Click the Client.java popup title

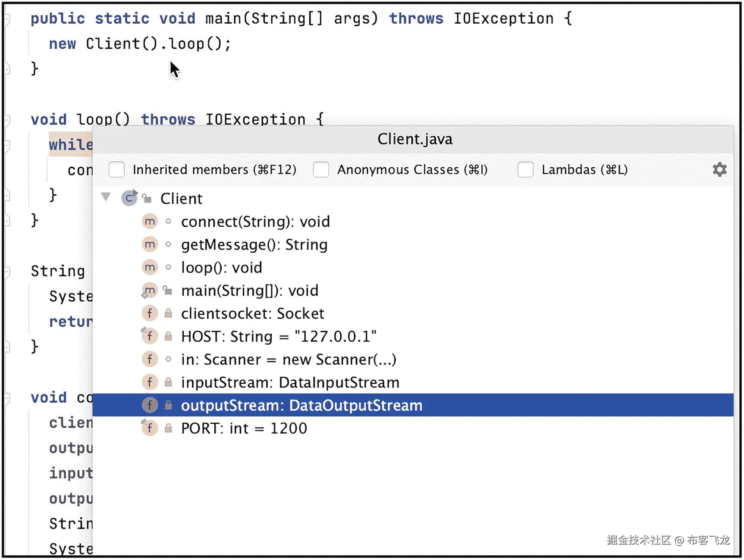pyautogui.click(x=415, y=139)
